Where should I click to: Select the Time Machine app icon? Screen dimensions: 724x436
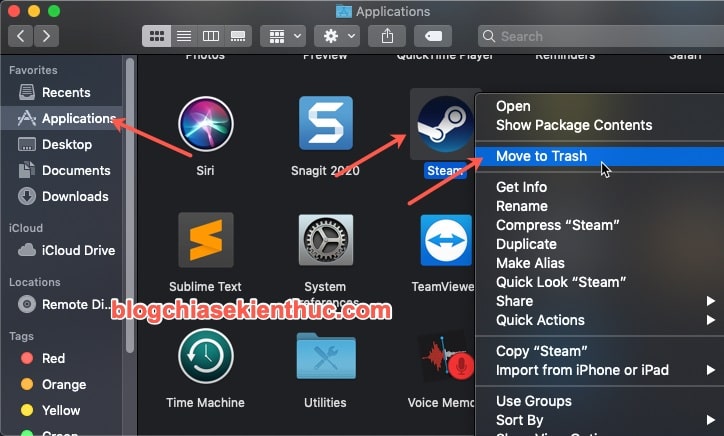pos(205,356)
